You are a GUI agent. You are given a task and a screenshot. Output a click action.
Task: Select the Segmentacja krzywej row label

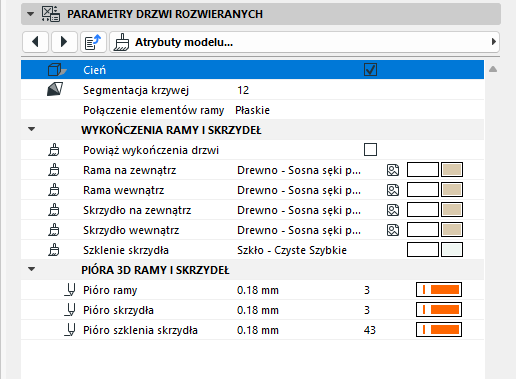[x=136, y=90]
